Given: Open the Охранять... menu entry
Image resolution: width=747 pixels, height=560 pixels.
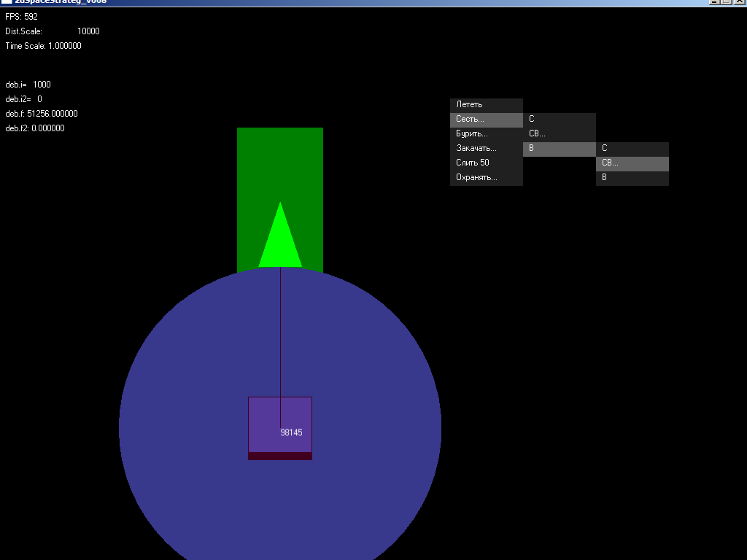Looking at the screenshot, I should point(486,178).
